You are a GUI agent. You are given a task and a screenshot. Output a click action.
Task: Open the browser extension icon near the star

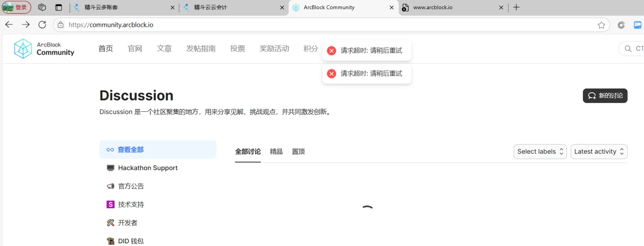[x=621, y=25]
